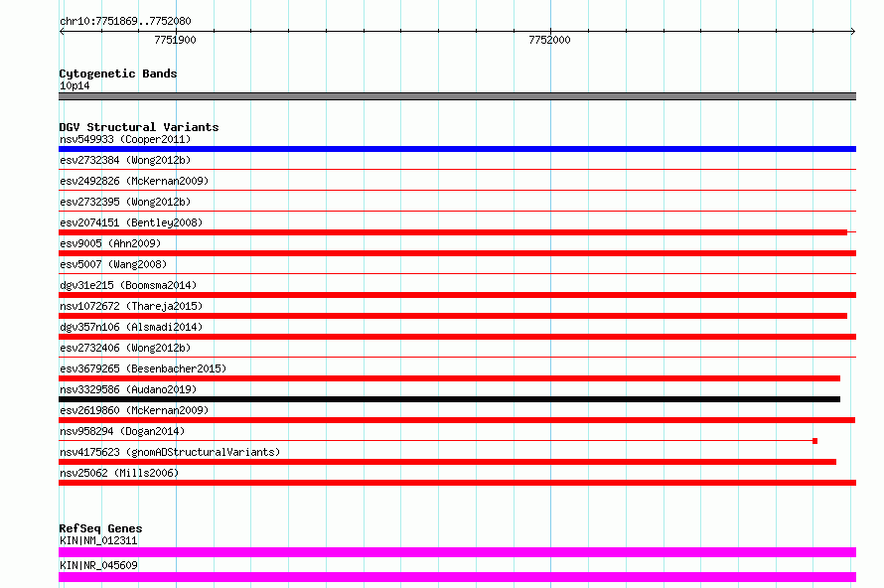Viewport: 884px width, 588px height.
Task: Click the red nsv4175623 variant bar
Action: (447, 462)
